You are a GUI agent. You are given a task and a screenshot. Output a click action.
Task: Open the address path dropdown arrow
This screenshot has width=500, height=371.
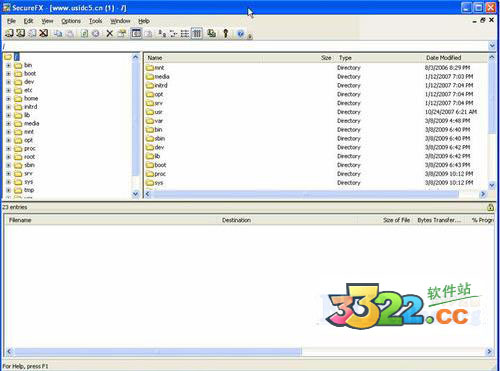[492, 46]
